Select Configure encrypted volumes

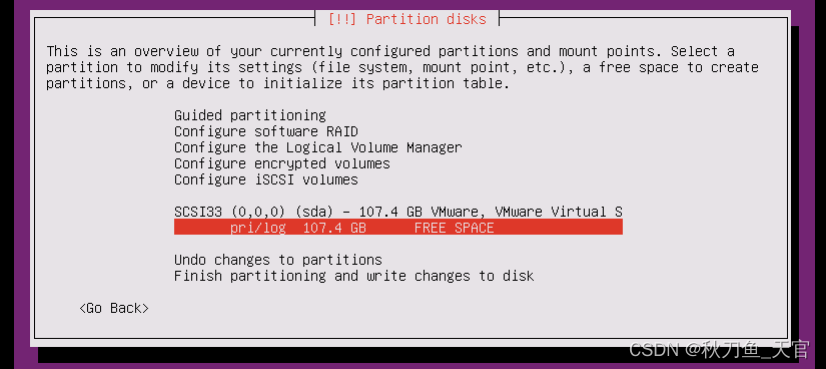pos(282,163)
